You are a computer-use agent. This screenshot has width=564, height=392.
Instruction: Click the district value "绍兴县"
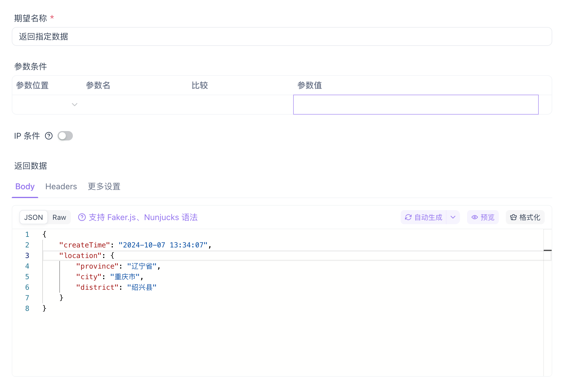click(142, 287)
